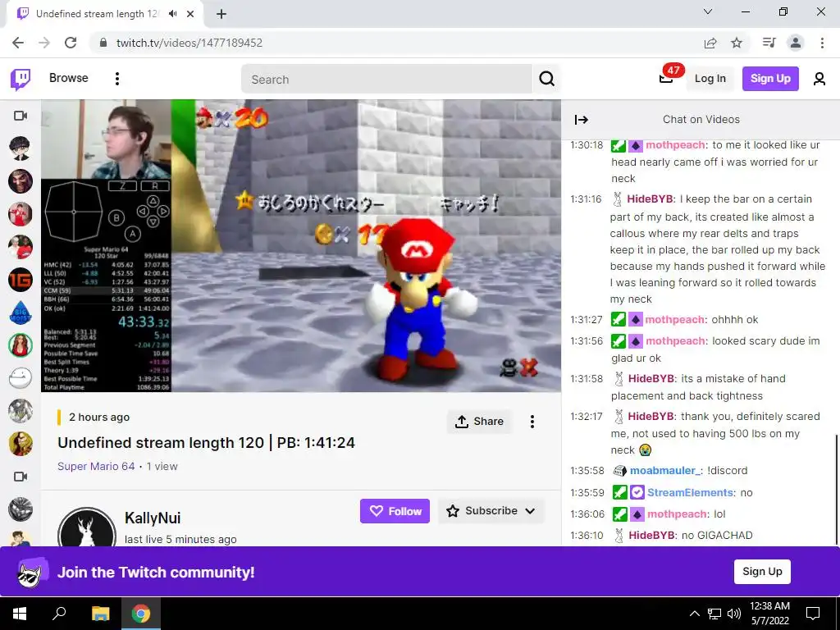Viewport: 840px width, 630px height.
Task: Click the header Sign Up button
Action: pyautogui.click(x=770, y=79)
